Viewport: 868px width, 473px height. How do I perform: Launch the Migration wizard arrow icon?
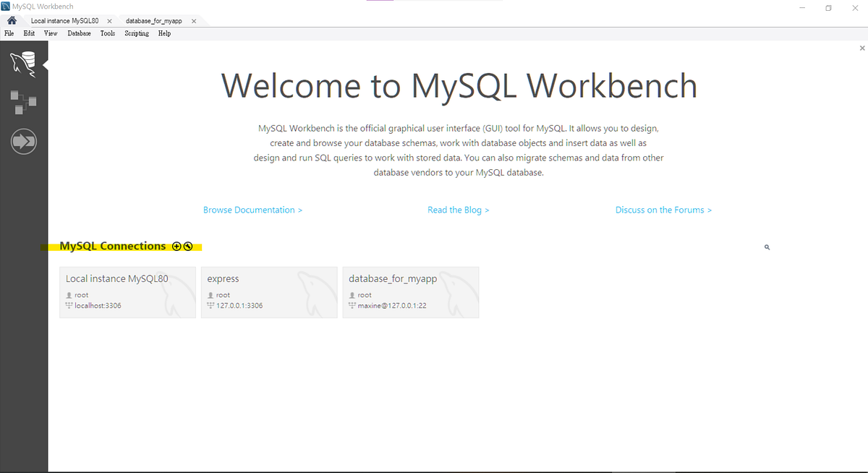pos(24,141)
